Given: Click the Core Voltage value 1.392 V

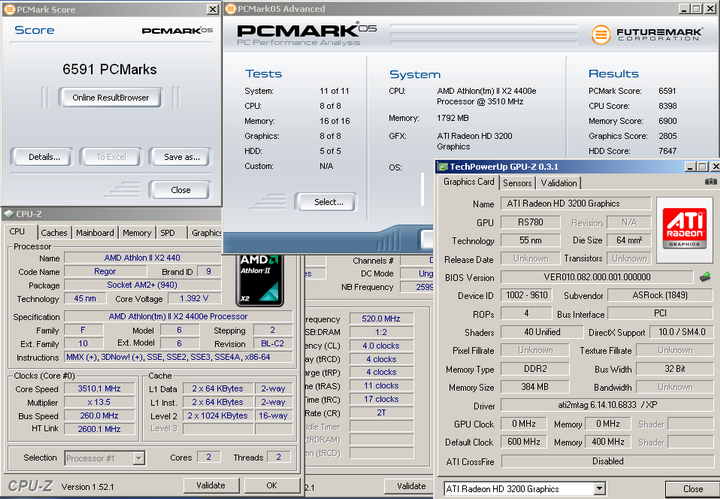Looking at the screenshot, I should point(194,298).
